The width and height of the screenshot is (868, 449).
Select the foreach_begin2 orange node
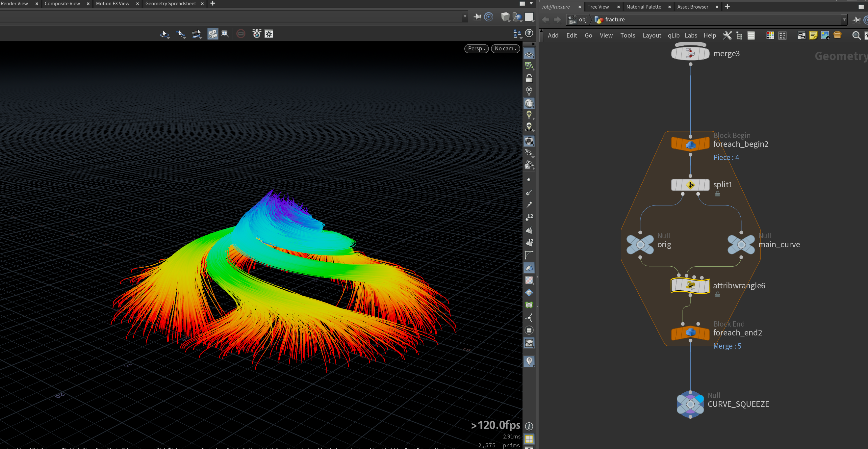[690, 144]
